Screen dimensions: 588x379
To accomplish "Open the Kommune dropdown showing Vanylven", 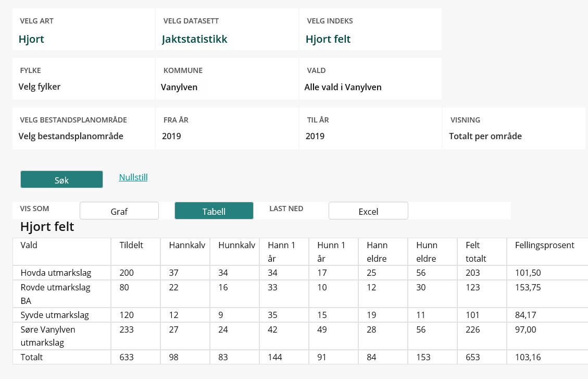I will click(227, 79).
